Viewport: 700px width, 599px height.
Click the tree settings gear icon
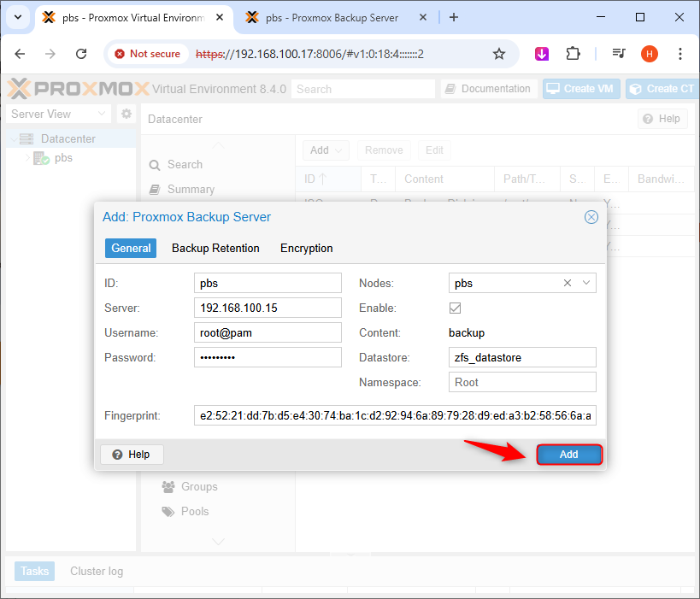tap(126, 114)
